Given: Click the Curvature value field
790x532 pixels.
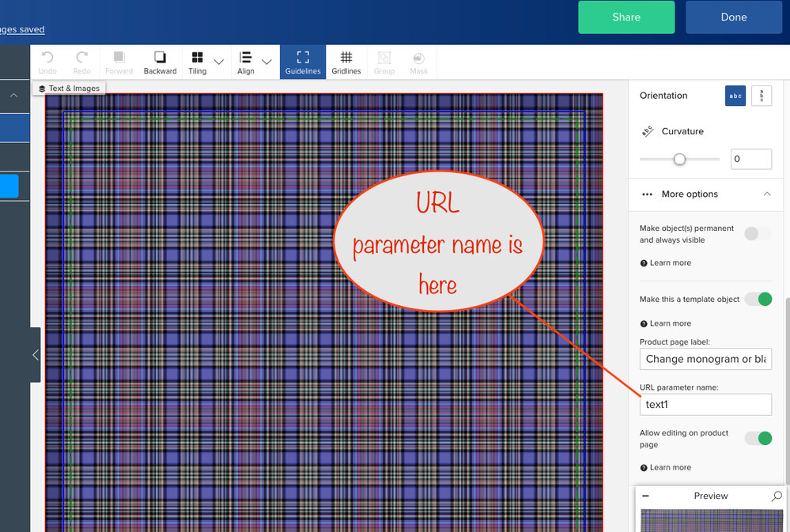Looking at the screenshot, I should point(750,159).
